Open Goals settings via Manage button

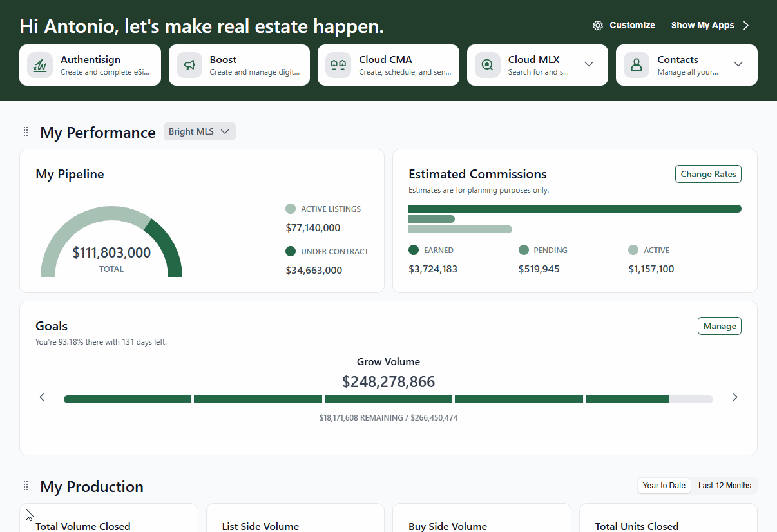click(x=719, y=325)
